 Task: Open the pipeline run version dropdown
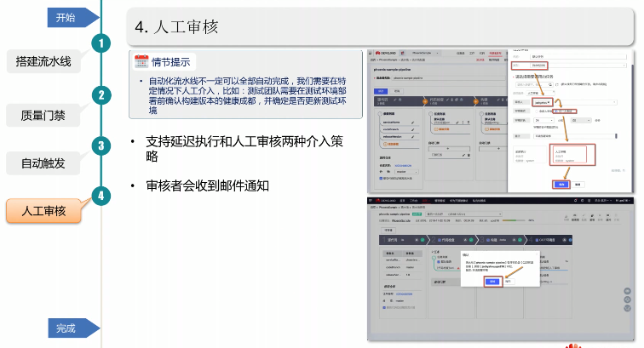(x=464, y=214)
